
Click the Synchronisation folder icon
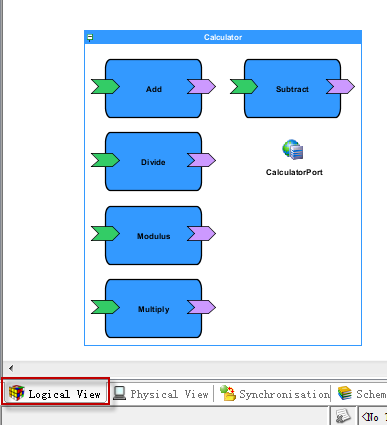tap(228, 393)
